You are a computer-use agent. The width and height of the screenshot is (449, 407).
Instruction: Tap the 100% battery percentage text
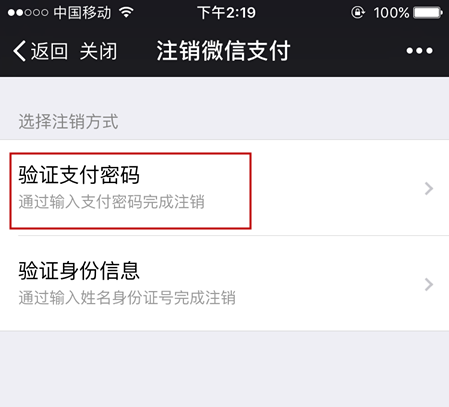pyautogui.click(x=391, y=13)
